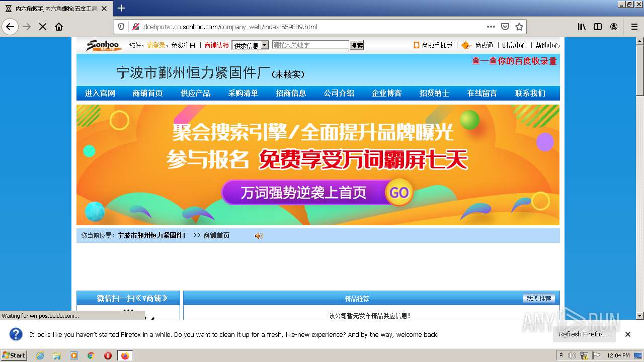Image resolution: width=644 pixels, height=362 pixels.
Task: Open the Library bookmarks and history
Action: point(582,27)
